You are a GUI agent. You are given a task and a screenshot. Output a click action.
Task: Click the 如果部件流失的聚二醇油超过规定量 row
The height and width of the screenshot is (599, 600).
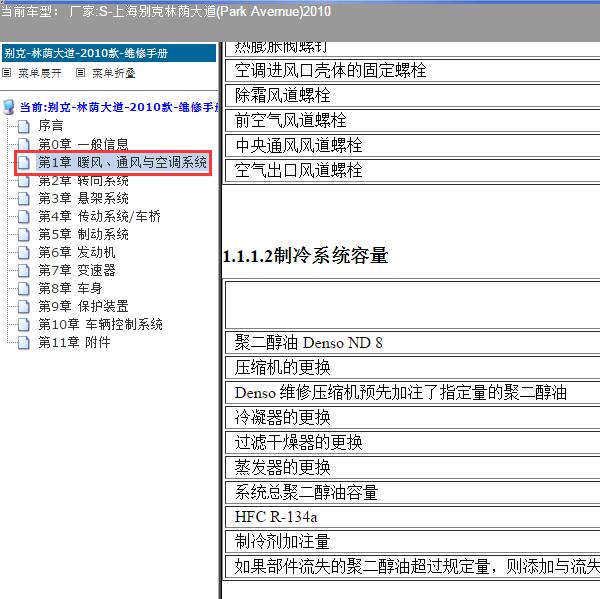(412, 567)
